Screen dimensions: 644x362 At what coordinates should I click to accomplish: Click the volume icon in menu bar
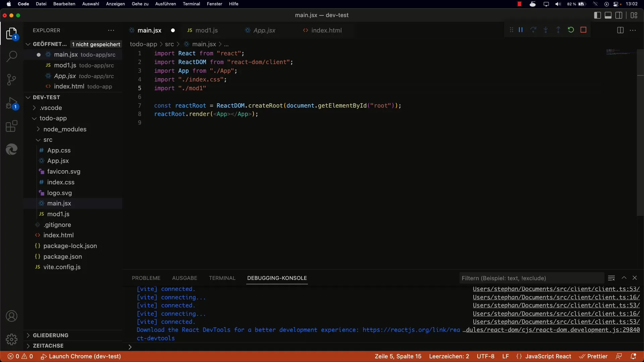click(558, 4)
